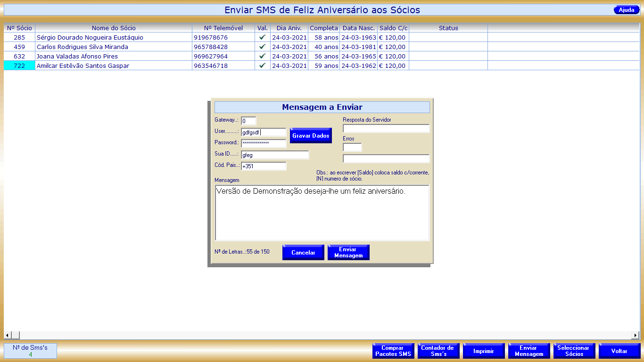Viewport: 644px width, 362px height.
Task: Click the Password field
Action: [x=263, y=143]
